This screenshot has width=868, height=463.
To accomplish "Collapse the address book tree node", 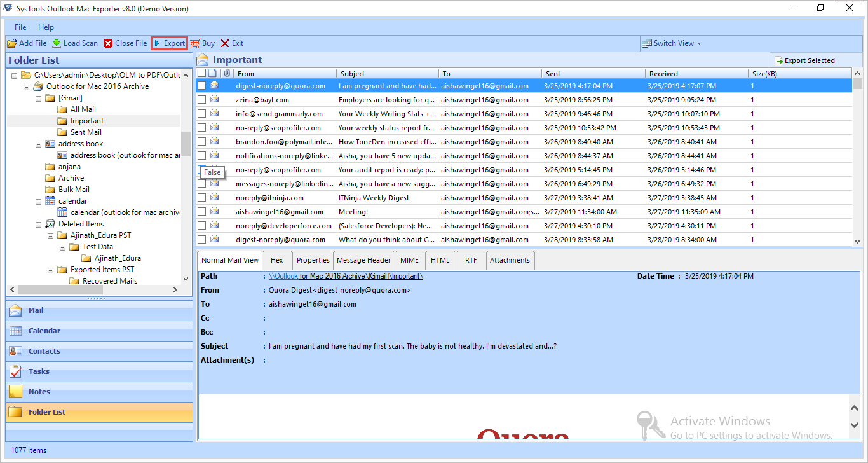I will pyautogui.click(x=37, y=144).
